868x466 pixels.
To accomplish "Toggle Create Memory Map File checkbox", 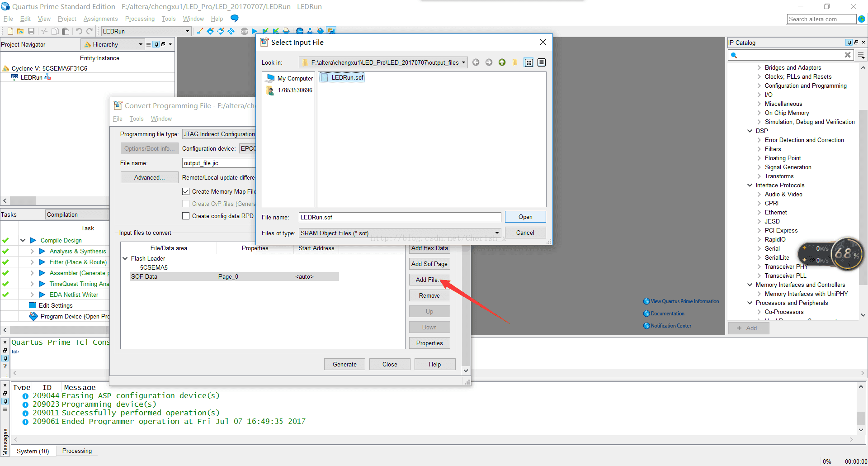I will [x=186, y=192].
